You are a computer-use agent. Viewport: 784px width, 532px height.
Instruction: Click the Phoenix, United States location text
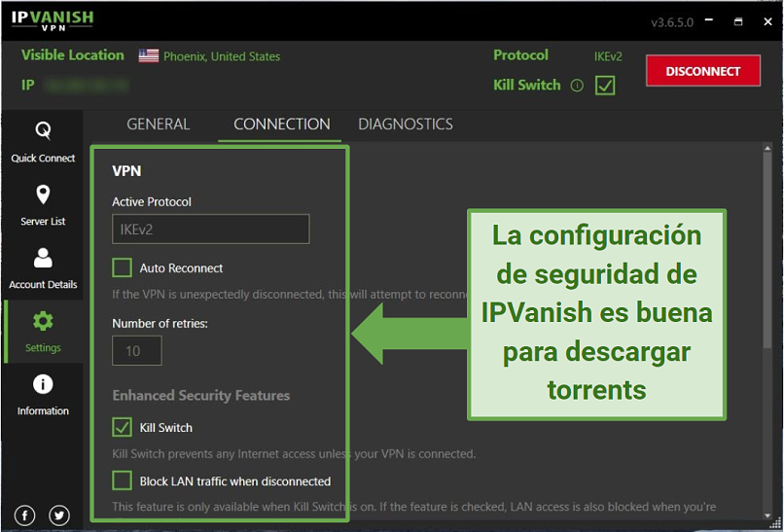[222, 56]
